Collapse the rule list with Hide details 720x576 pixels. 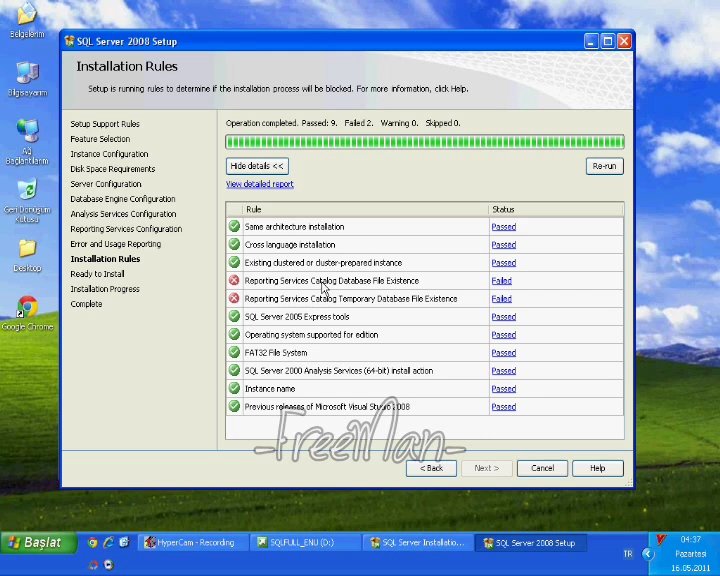[257, 166]
